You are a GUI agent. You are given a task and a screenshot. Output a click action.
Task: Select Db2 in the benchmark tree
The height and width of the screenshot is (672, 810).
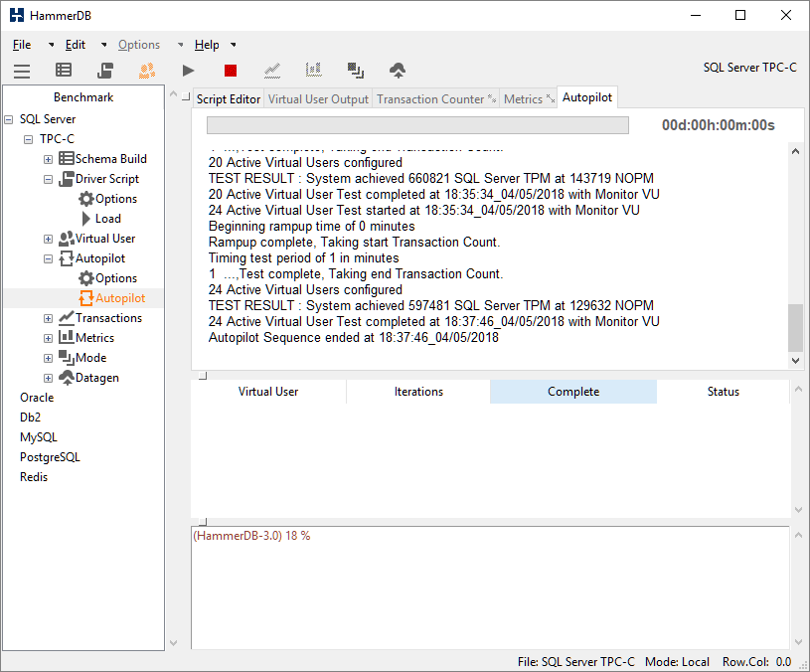tap(30, 418)
